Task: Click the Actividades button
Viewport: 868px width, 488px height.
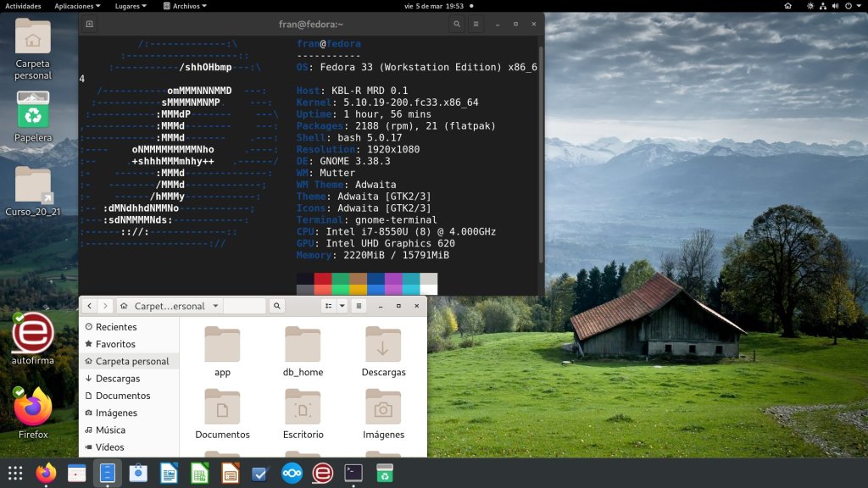Action: [23, 6]
